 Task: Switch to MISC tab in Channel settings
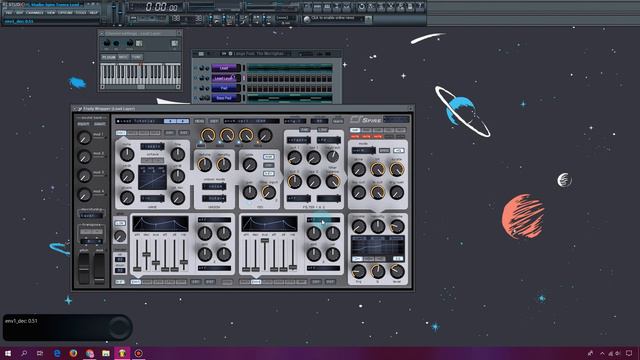[123, 57]
